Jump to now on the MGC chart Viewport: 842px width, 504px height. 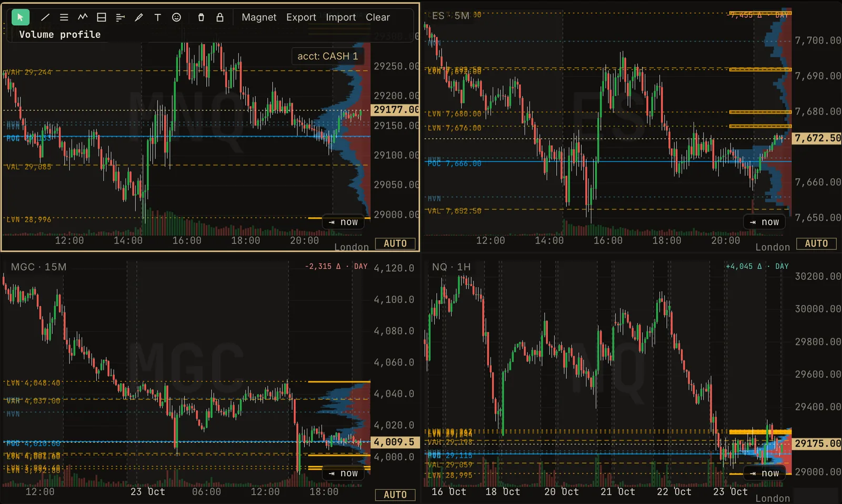point(343,473)
